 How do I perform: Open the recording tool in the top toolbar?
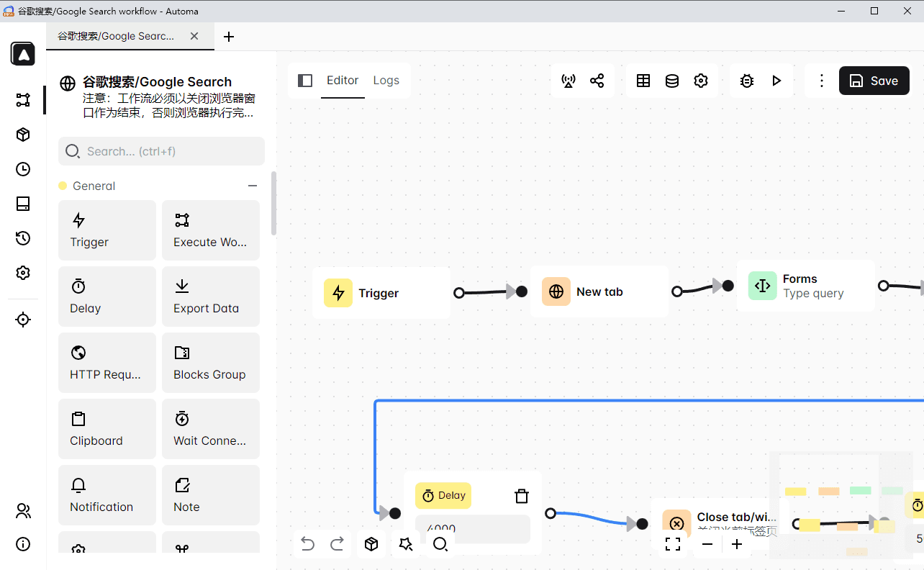pos(569,81)
